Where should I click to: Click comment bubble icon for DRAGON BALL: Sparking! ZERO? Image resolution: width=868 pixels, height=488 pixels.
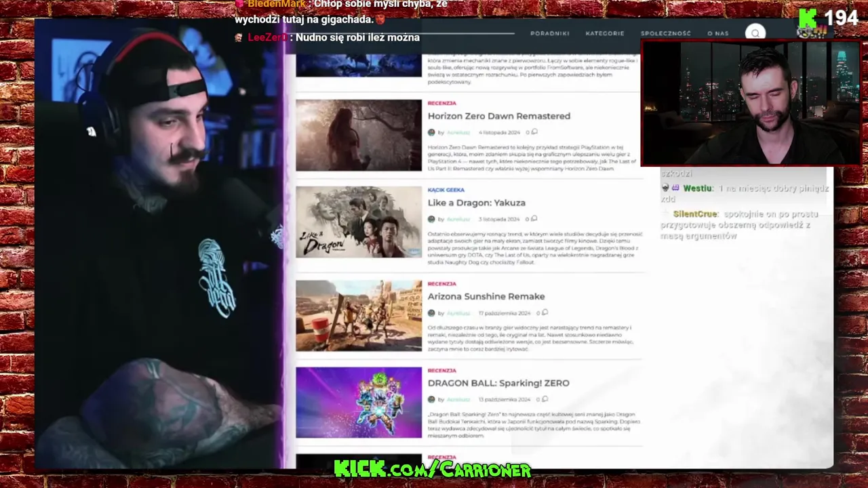pos(545,399)
